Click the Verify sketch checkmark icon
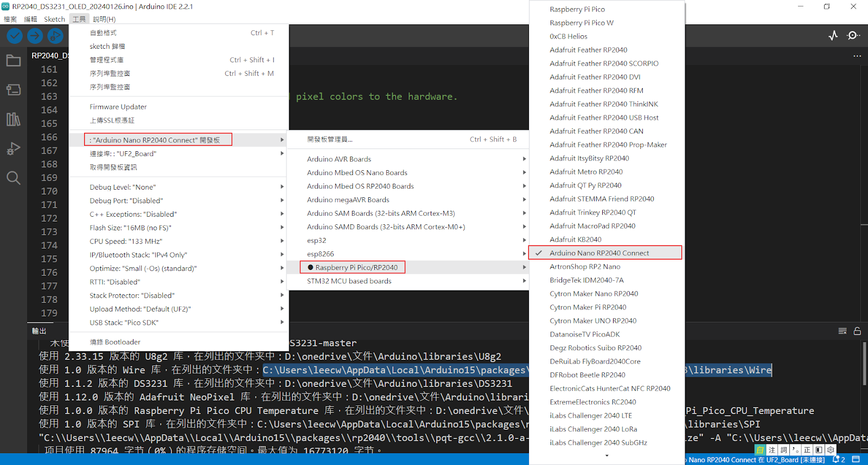This screenshot has width=868, height=465. tap(15, 36)
